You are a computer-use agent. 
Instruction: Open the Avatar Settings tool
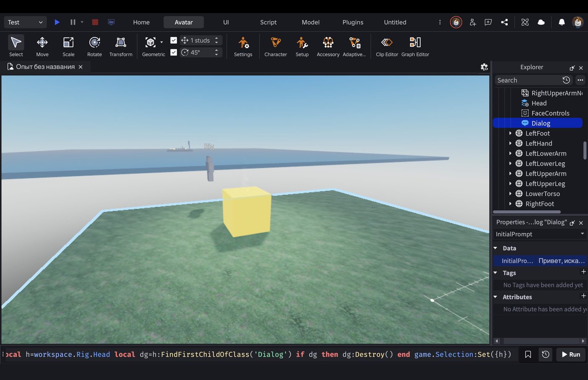point(243,46)
